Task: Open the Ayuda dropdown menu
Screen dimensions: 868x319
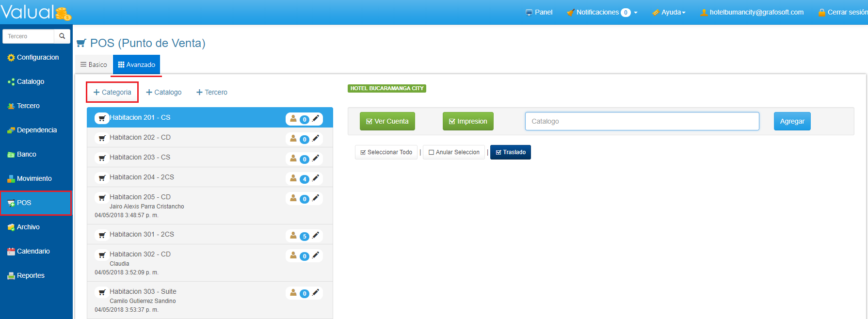Action: pos(669,12)
